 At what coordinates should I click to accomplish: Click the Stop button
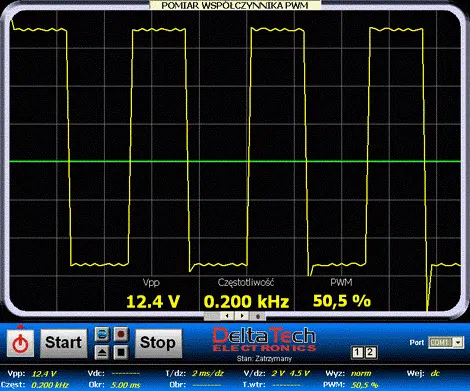pyautogui.click(x=158, y=343)
